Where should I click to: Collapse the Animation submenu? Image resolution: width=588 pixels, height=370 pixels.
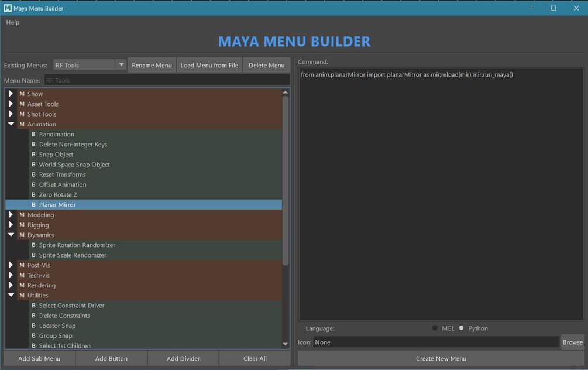pyautogui.click(x=11, y=124)
